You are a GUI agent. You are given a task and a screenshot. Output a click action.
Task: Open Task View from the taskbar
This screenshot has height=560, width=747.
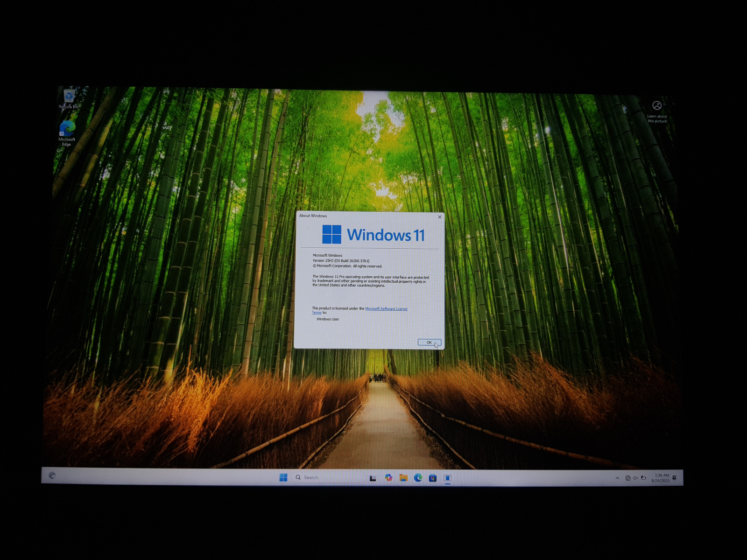(x=373, y=478)
